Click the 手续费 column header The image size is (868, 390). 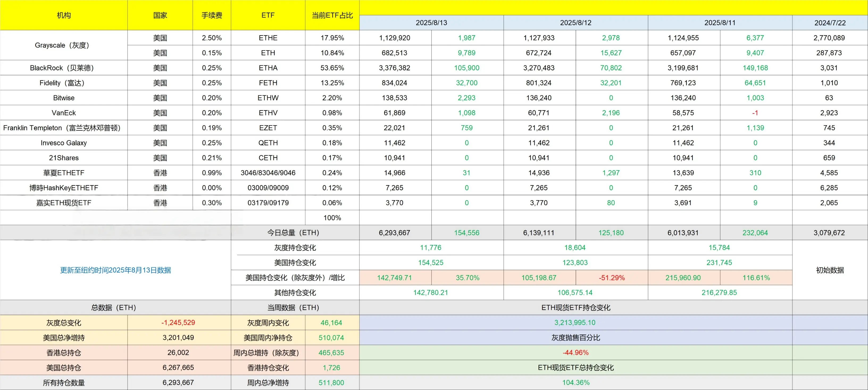pos(212,15)
